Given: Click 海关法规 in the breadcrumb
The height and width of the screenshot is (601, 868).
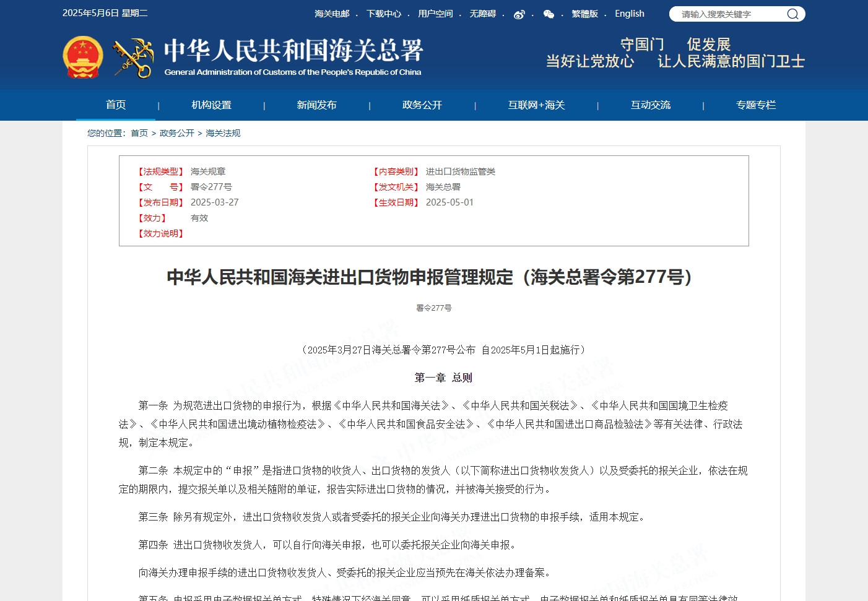Looking at the screenshot, I should click(223, 133).
